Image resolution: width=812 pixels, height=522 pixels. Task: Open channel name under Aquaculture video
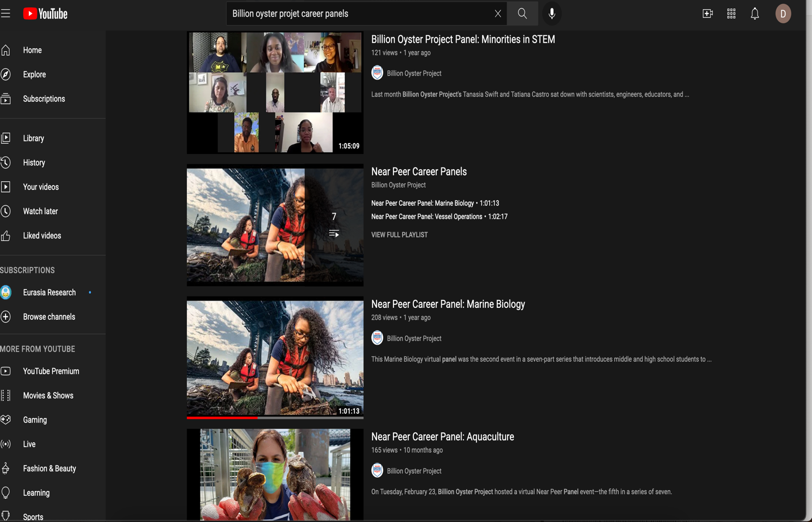tap(414, 471)
